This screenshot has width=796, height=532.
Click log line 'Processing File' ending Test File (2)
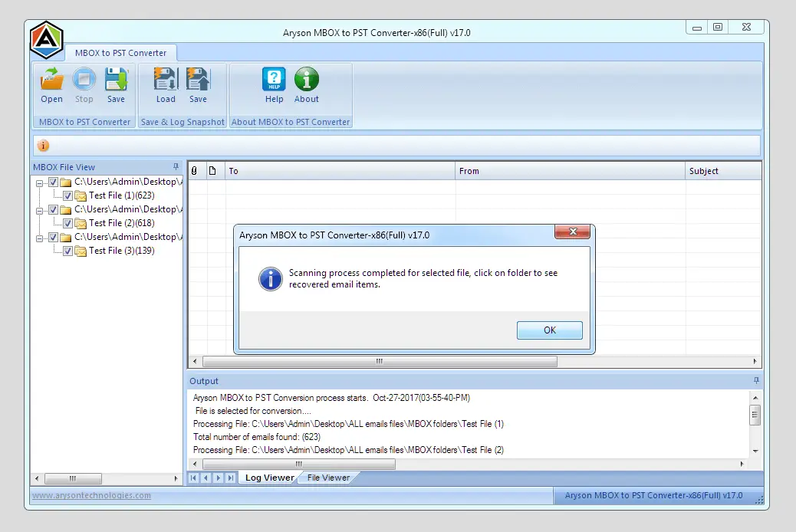point(348,450)
